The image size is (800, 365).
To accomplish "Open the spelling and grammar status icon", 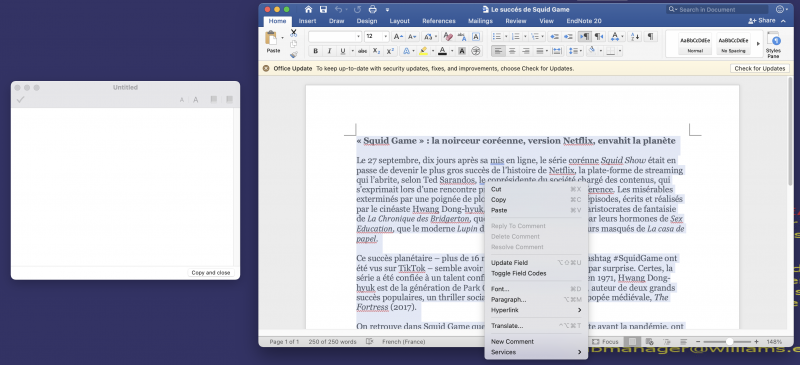I will tap(369, 342).
